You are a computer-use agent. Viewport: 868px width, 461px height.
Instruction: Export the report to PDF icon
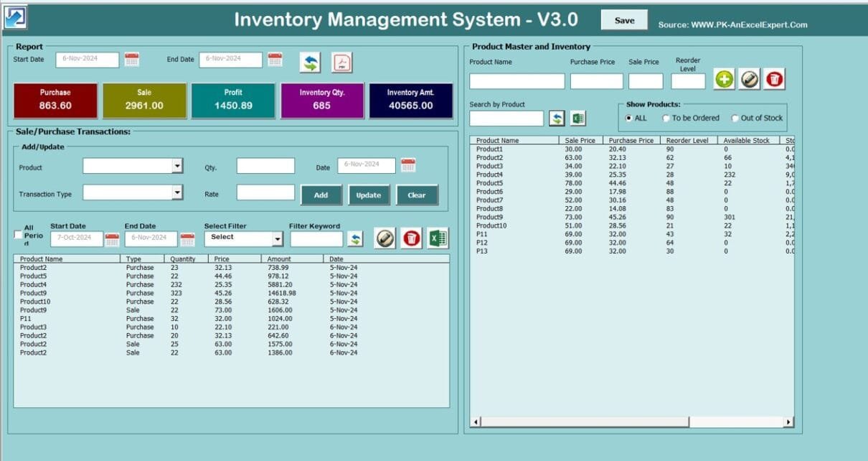tap(342, 62)
